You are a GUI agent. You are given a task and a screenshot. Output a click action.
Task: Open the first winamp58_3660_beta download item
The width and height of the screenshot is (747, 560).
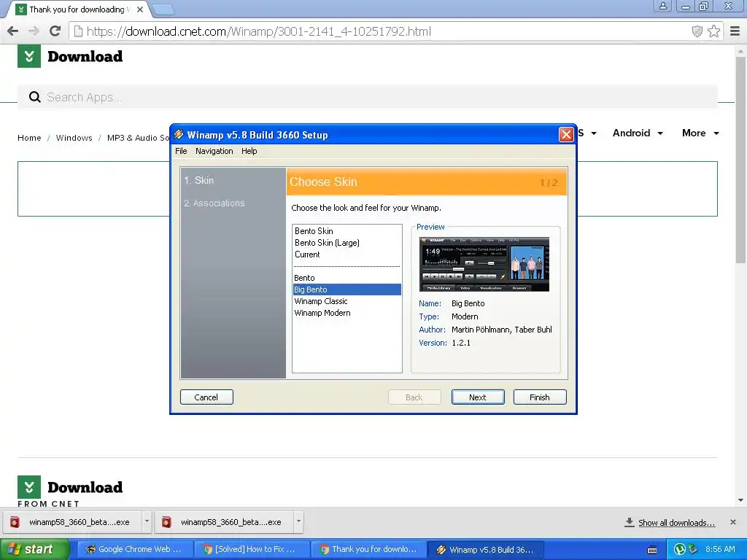tap(72, 522)
